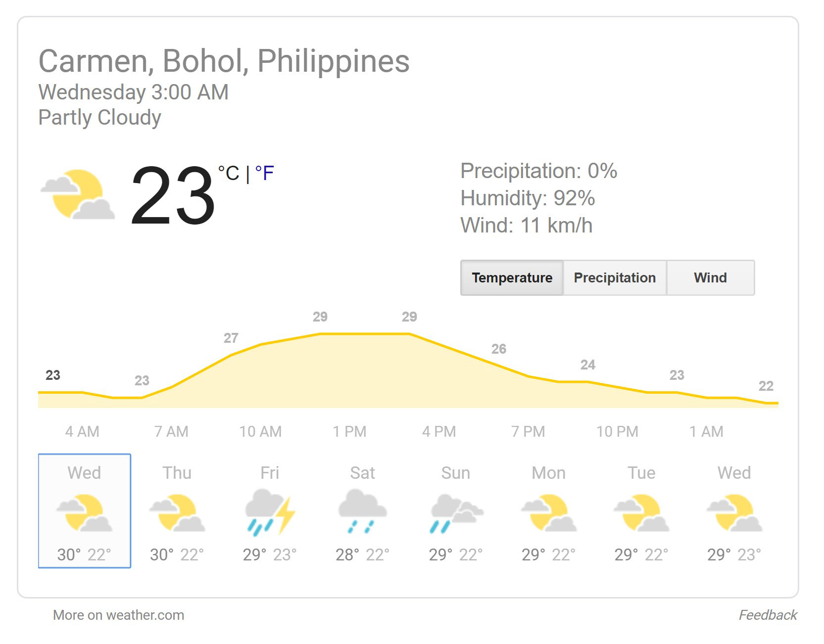The width and height of the screenshot is (824, 644).
Task: Switch units to Fahrenheit
Action: pos(265,173)
